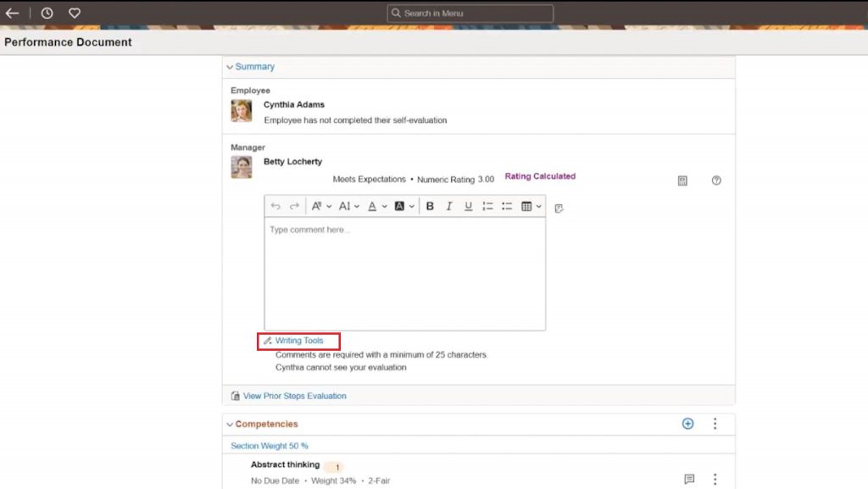Screen dimensions: 868x489
Task: Open the table insert dropdown in the editor
Action: (x=531, y=205)
